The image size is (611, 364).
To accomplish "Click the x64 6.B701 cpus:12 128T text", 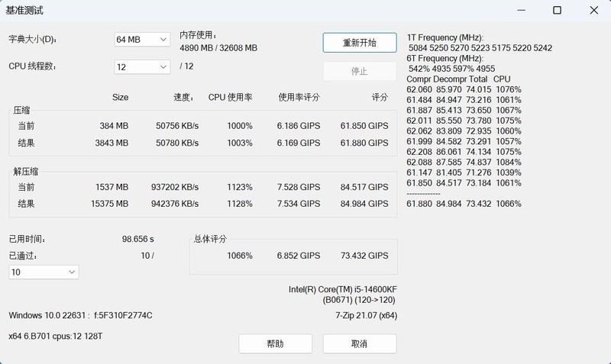I will tap(55, 336).
